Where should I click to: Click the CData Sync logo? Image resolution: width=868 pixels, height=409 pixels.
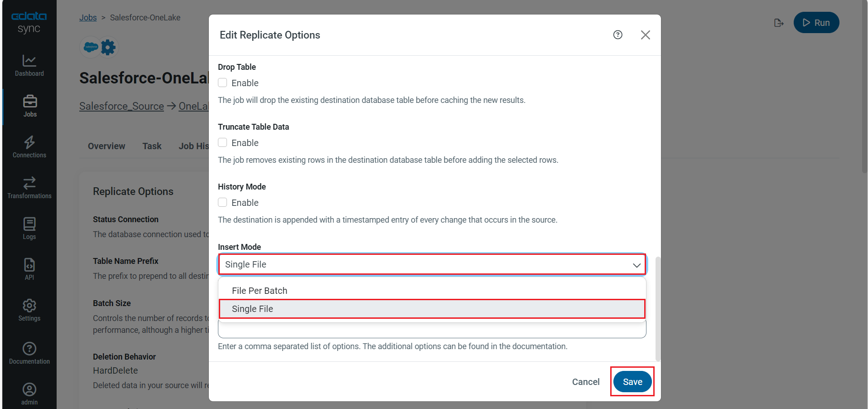click(x=29, y=22)
